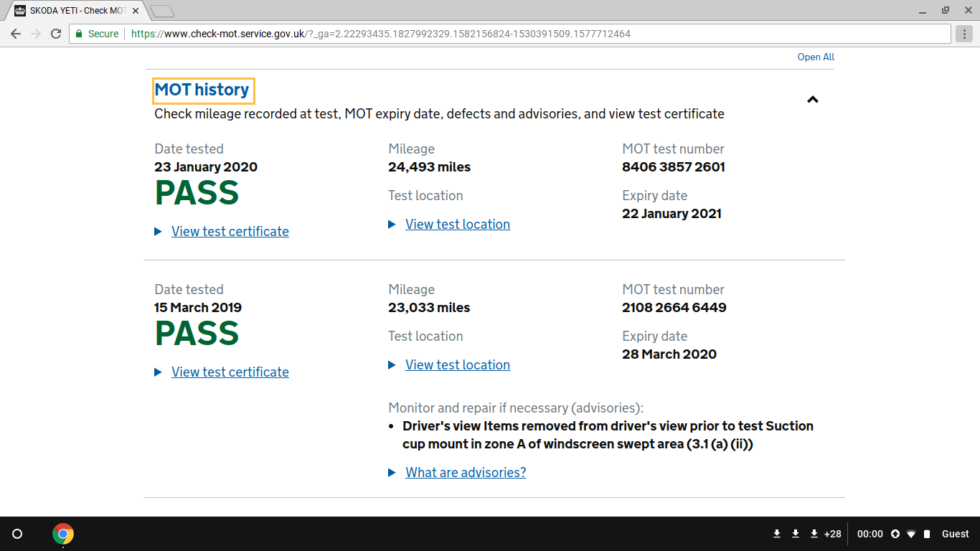The width and height of the screenshot is (980, 551).
Task: Expand the What are advisories? details
Action: [x=466, y=473]
